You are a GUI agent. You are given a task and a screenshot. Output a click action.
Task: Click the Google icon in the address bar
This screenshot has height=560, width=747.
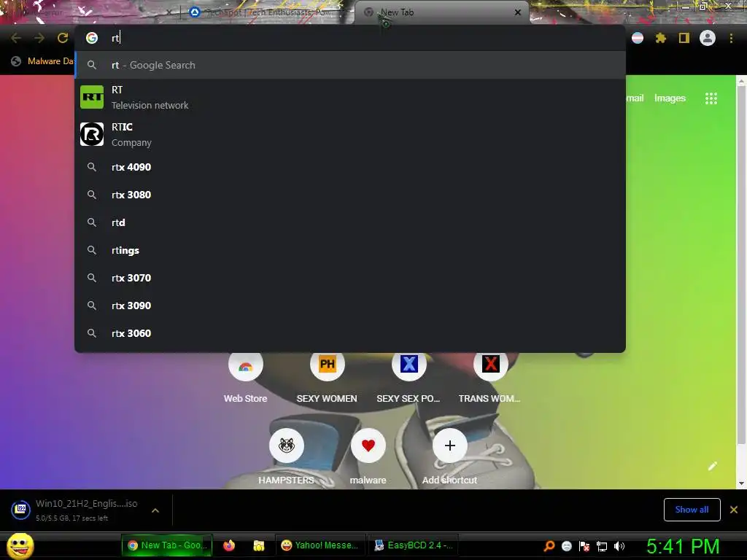click(92, 38)
